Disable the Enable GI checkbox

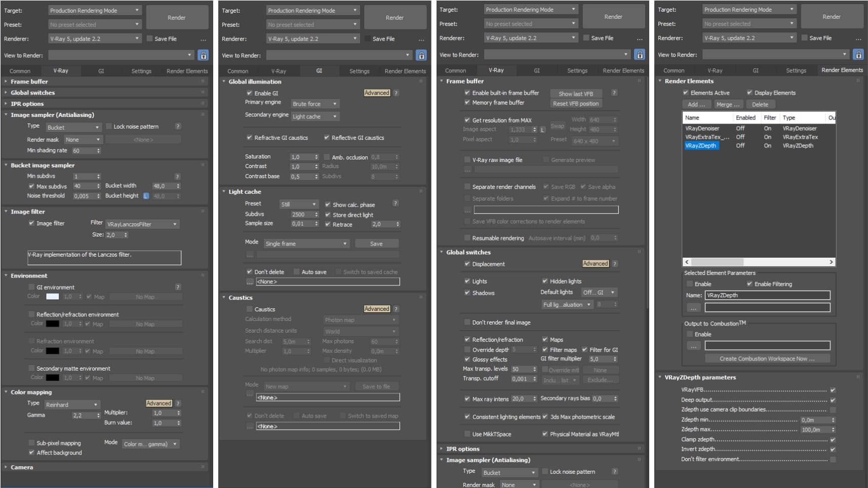point(249,93)
